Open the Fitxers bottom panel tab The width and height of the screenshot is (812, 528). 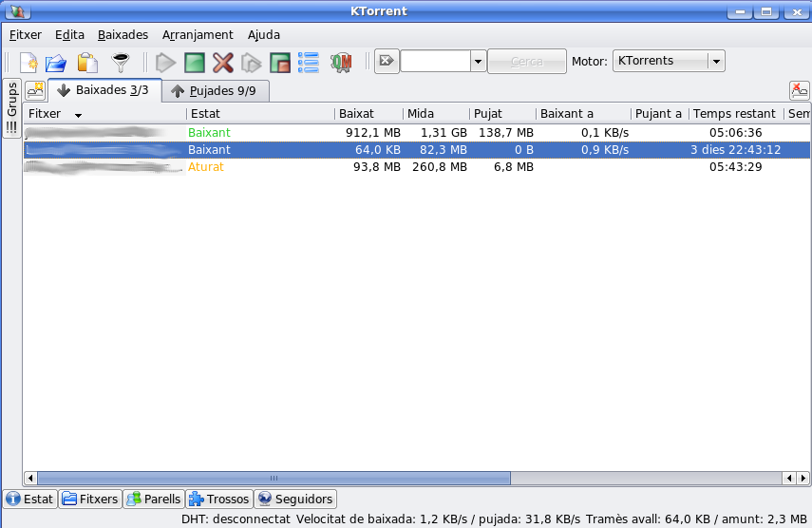click(90, 499)
